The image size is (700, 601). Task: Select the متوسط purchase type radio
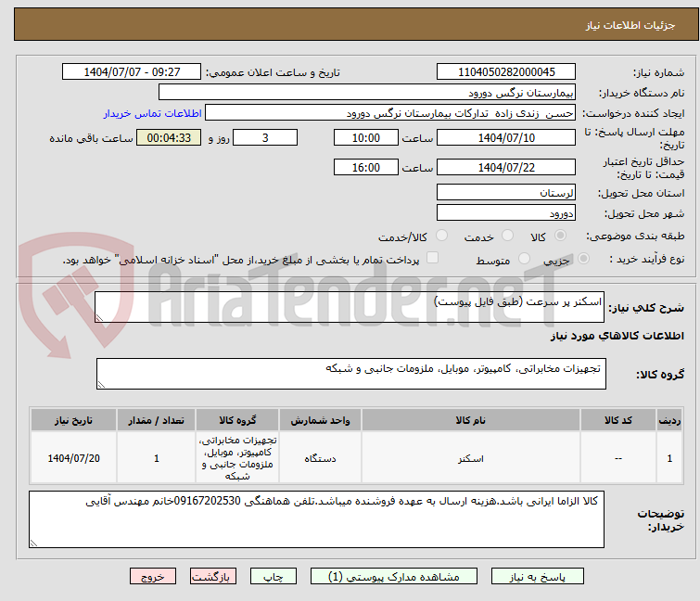[524, 259]
